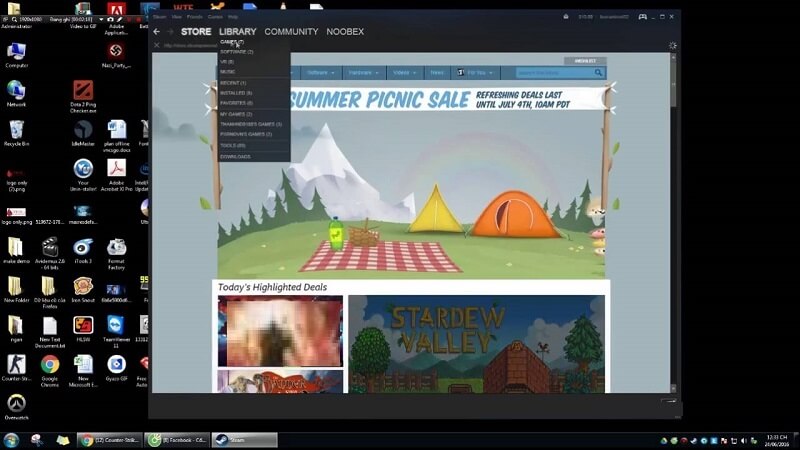Click the screen recorder camera icon
The image size is (800, 450).
pyautogui.click(x=110, y=19)
